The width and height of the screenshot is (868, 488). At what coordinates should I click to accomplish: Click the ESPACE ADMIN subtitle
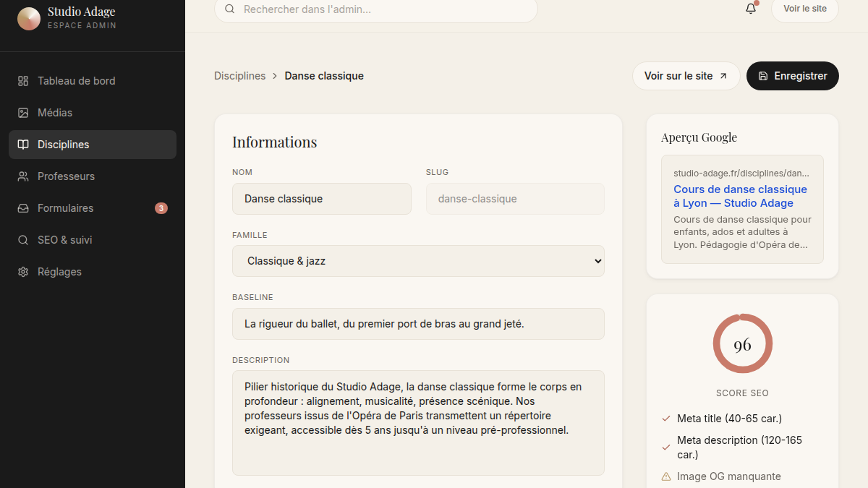pyautogui.click(x=82, y=26)
